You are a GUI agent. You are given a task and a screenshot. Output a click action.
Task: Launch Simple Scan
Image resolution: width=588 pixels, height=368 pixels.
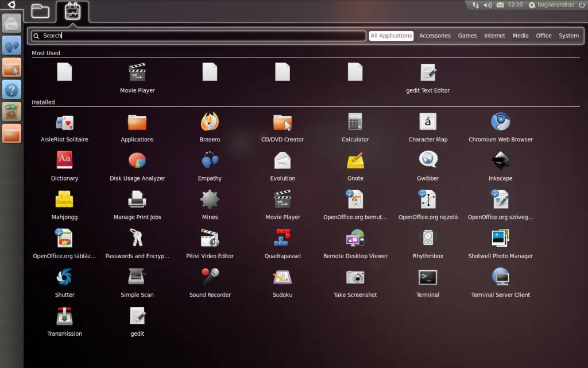(x=137, y=283)
